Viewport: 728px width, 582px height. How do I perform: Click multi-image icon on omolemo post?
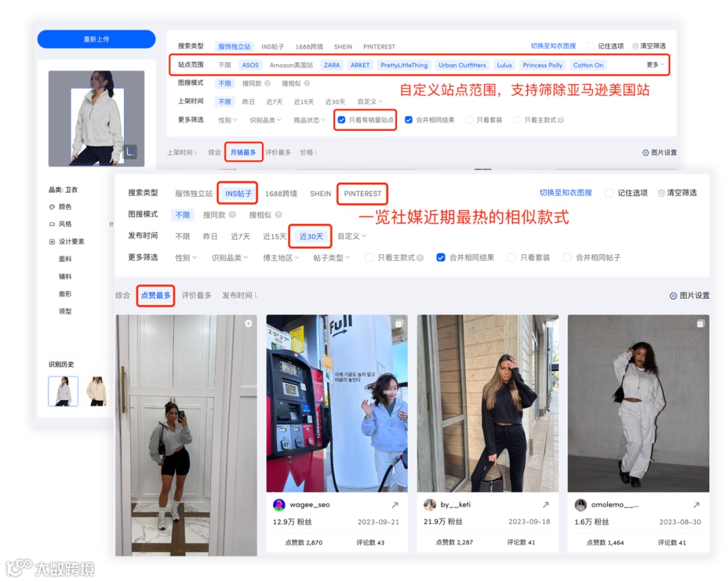(700, 323)
